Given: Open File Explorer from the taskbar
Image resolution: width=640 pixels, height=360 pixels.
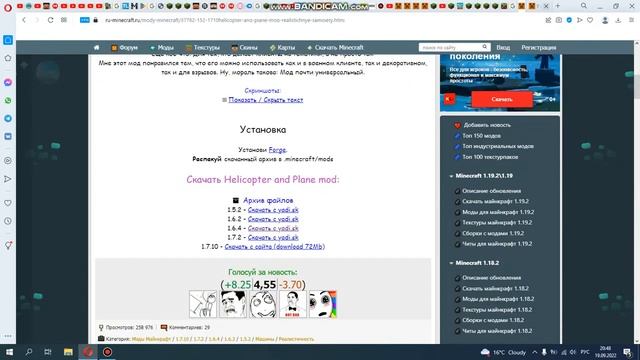Looking at the screenshot, I should pos(68,352).
